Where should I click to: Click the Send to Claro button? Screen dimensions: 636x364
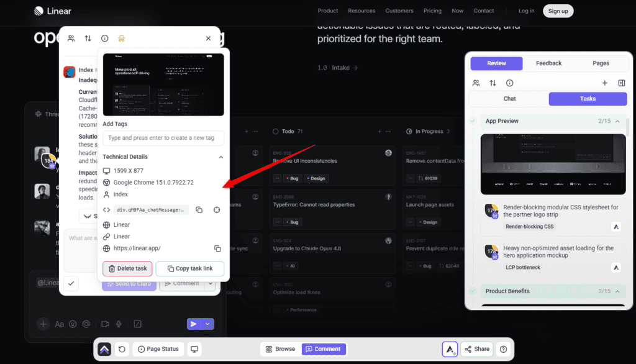click(129, 284)
